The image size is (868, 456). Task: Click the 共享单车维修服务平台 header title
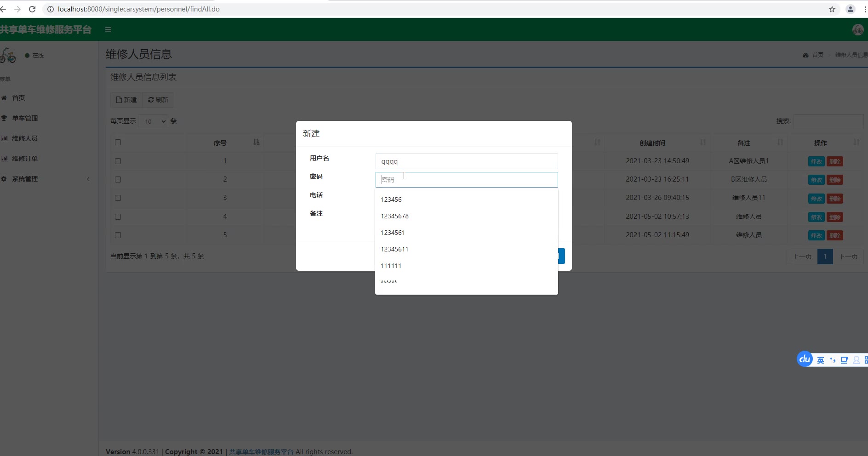pyautogui.click(x=46, y=29)
